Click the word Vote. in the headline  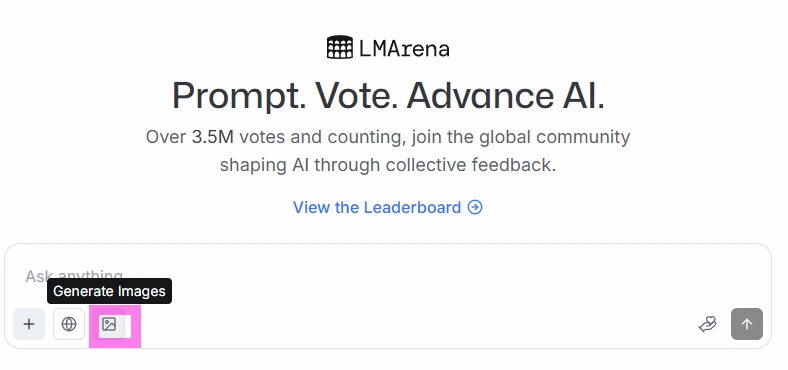click(x=357, y=95)
